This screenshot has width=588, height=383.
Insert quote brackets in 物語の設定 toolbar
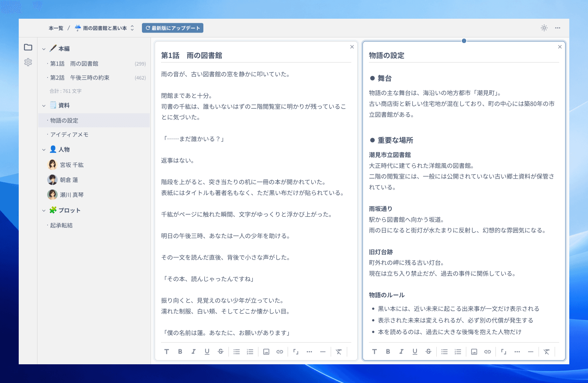(x=504, y=352)
